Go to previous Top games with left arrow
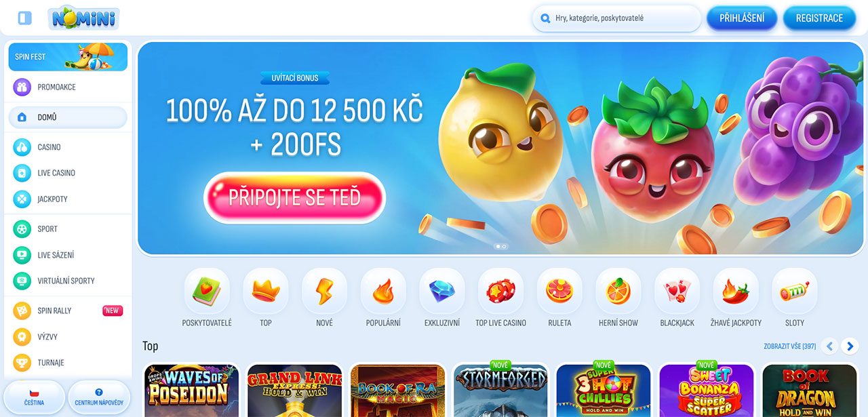This screenshot has width=868, height=417. (829, 346)
